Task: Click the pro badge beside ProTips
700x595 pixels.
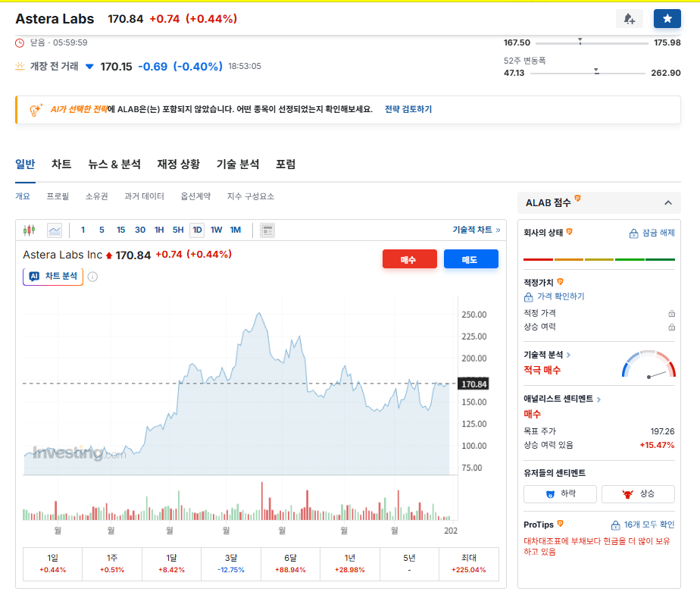Action: click(x=561, y=524)
